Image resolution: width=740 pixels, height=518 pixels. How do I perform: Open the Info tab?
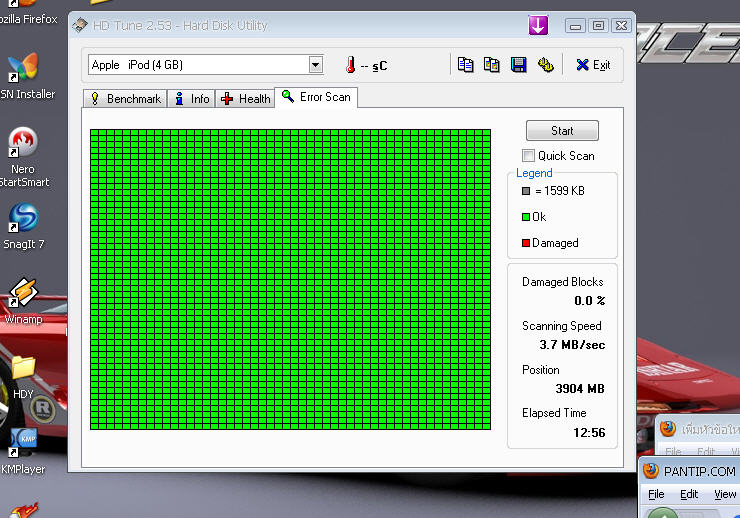pyautogui.click(x=192, y=99)
